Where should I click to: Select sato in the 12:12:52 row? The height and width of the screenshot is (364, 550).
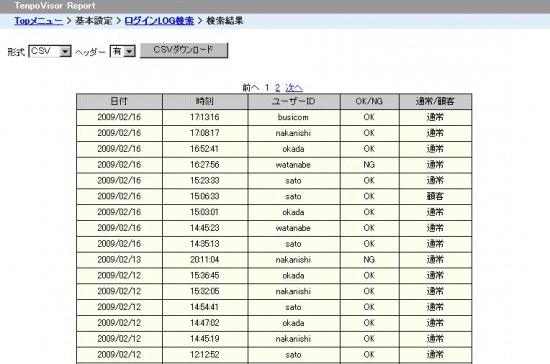click(294, 355)
